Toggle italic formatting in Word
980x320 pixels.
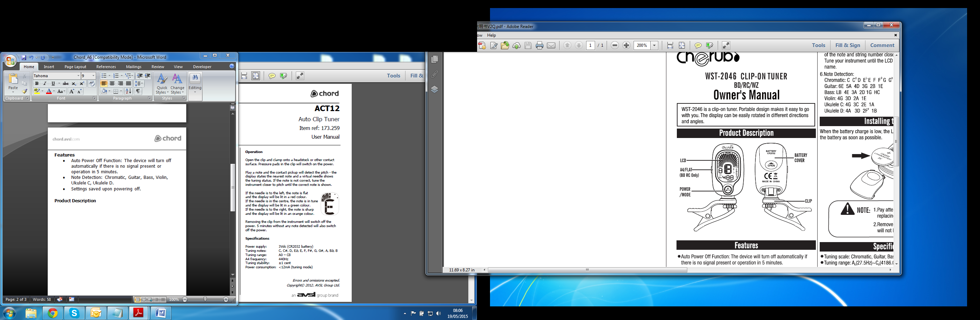click(x=44, y=84)
